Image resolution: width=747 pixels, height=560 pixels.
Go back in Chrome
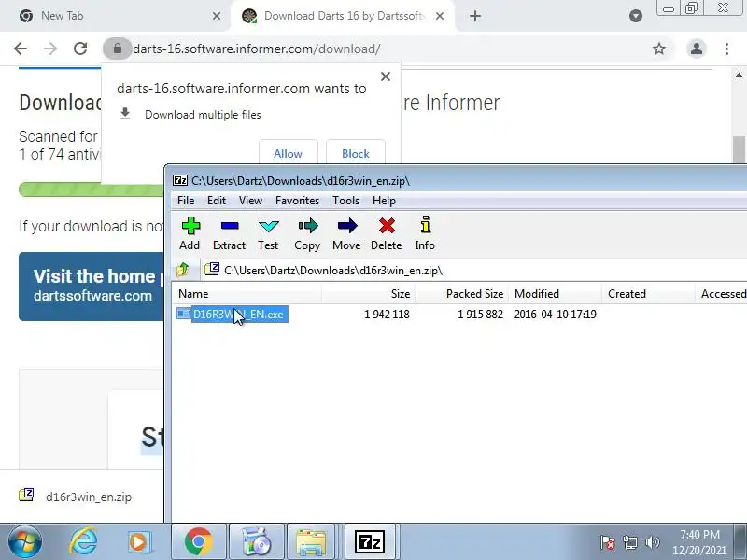(21, 49)
